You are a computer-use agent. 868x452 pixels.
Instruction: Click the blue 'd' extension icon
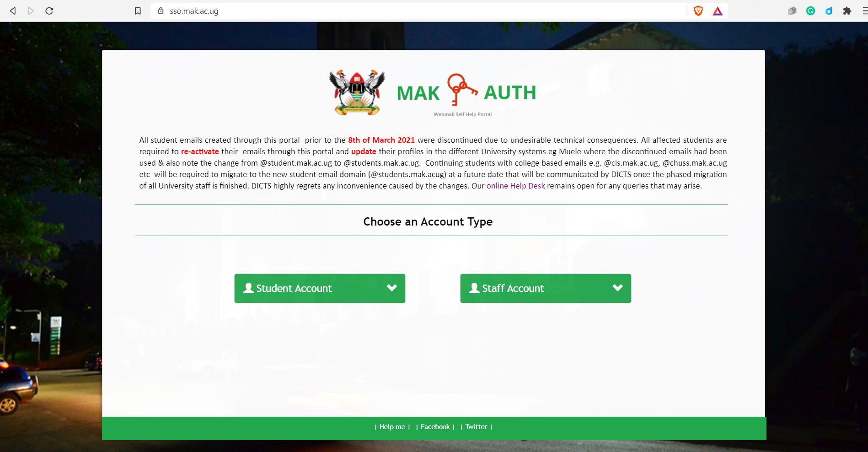click(x=829, y=11)
